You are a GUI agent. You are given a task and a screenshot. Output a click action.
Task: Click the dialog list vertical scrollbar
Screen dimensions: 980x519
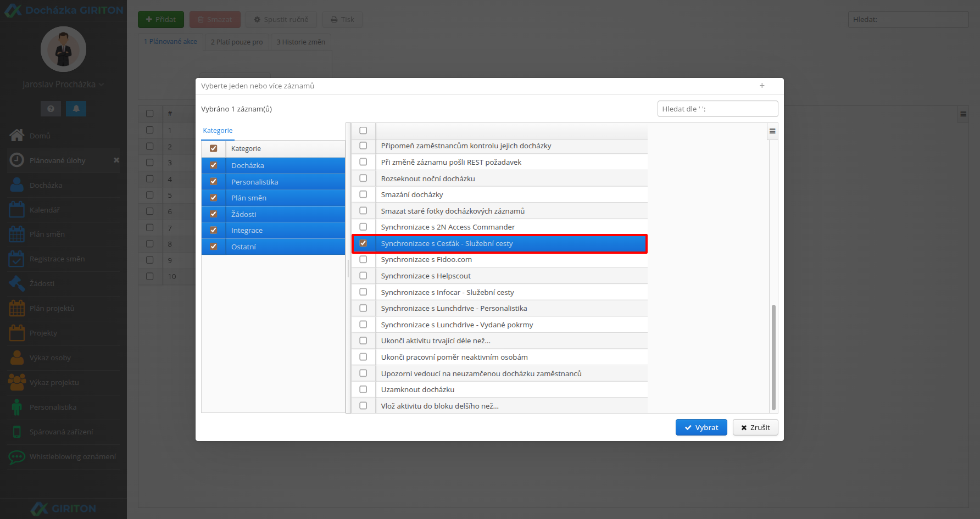click(x=773, y=357)
